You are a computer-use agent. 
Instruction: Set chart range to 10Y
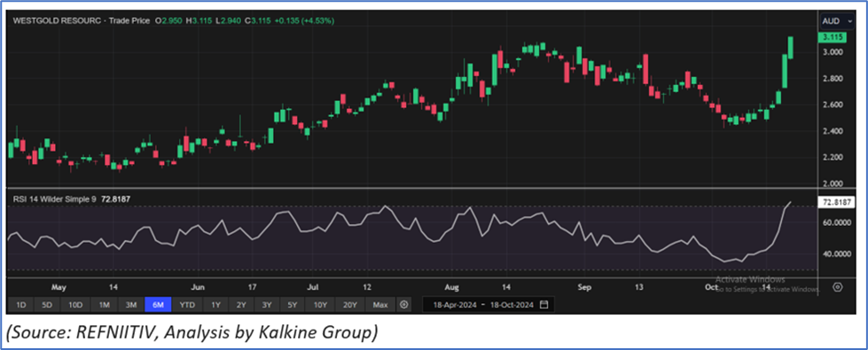(x=320, y=305)
